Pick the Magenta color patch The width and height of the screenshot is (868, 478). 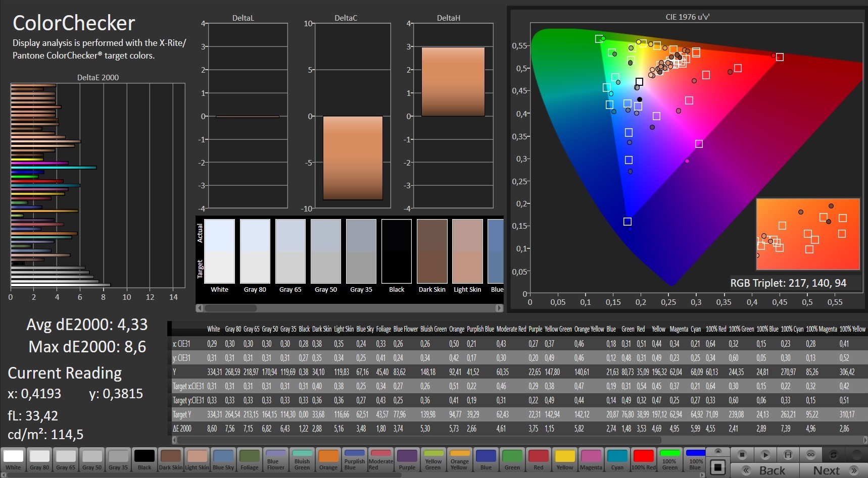coord(591,459)
